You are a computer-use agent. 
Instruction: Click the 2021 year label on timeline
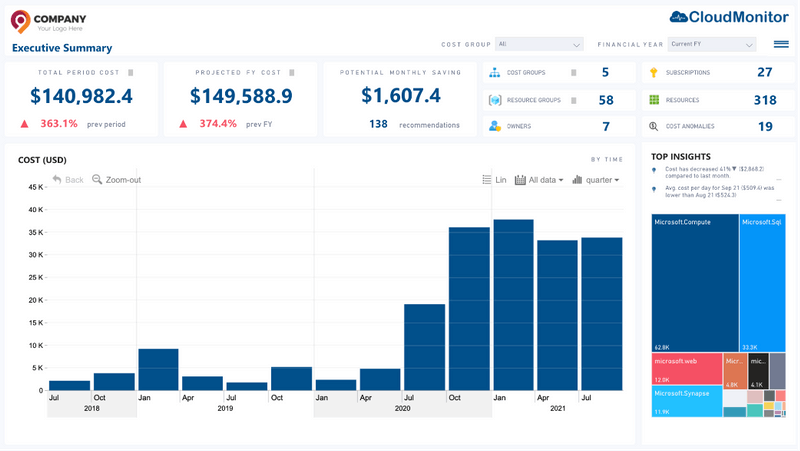point(558,409)
